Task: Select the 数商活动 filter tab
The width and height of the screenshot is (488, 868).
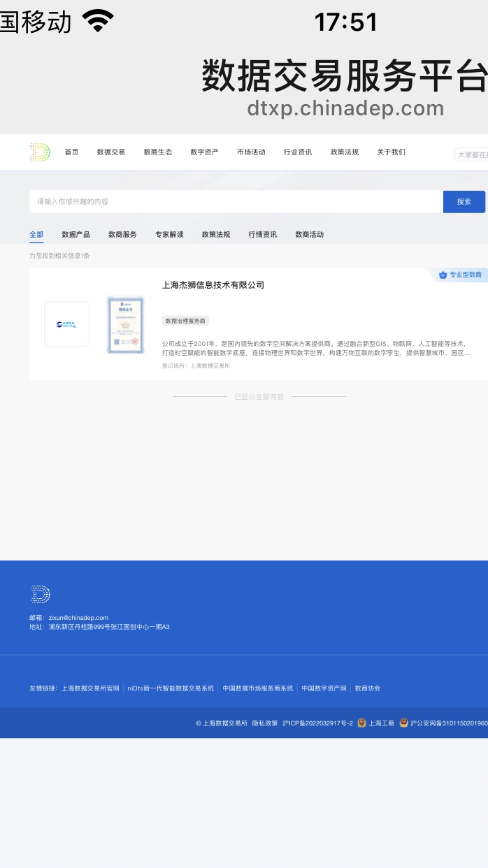Action: [x=309, y=235]
